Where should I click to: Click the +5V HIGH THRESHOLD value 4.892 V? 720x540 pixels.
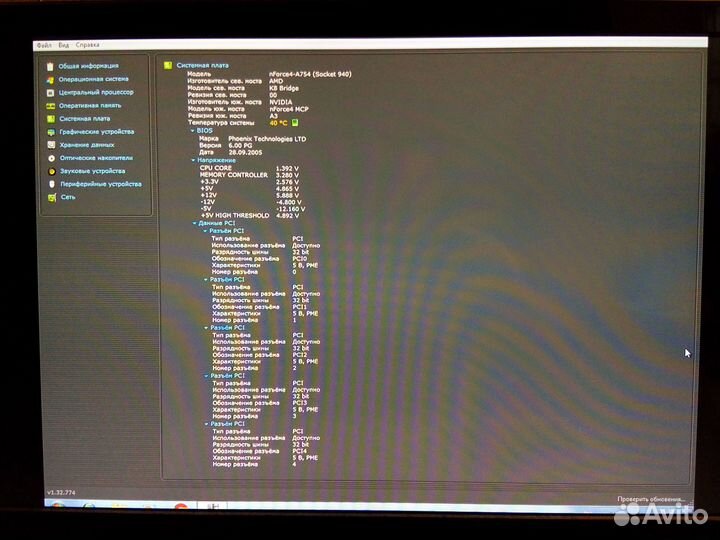[x=287, y=215]
